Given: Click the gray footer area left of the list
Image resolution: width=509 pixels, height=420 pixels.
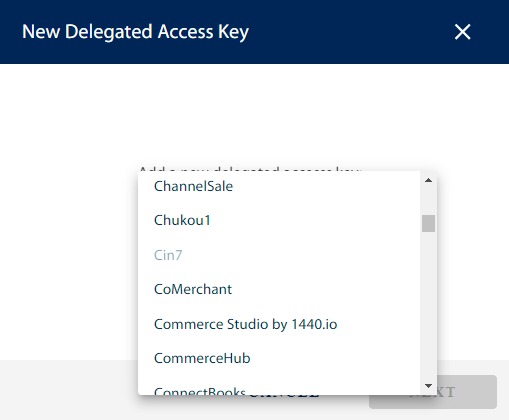Looking at the screenshot, I should (68, 390).
